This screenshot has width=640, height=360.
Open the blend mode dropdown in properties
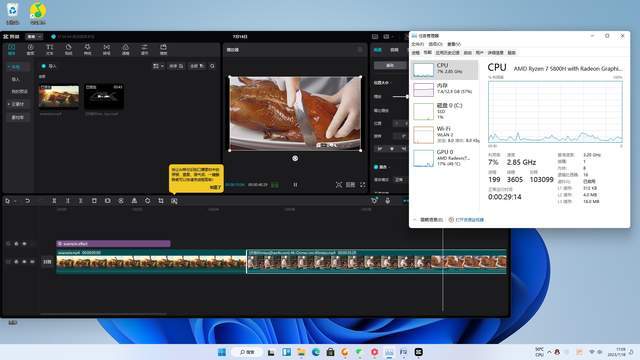point(400,180)
